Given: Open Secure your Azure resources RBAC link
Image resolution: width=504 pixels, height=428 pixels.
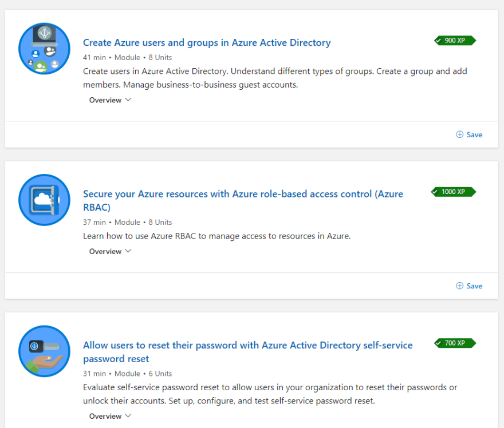Looking at the screenshot, I should click(x=243, y=200).
